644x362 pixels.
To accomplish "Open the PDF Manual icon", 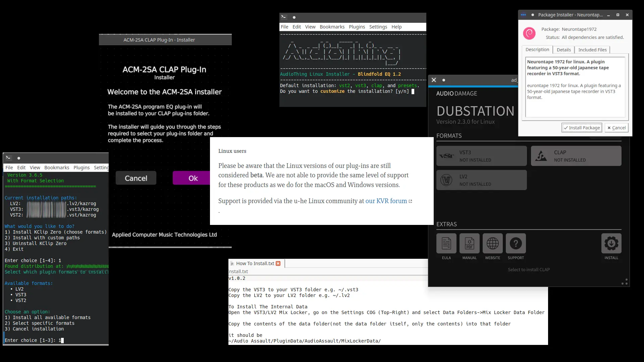I will tap(469, 243).
